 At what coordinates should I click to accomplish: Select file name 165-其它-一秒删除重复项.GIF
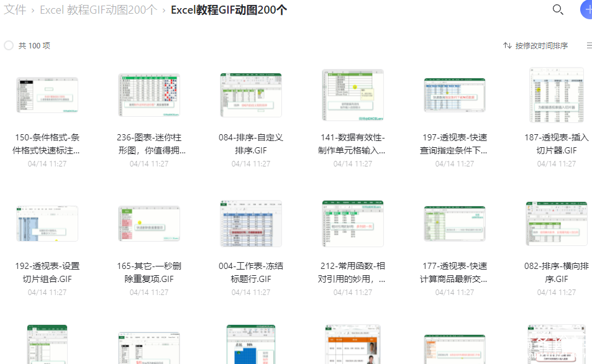click(x=149, y=273)
